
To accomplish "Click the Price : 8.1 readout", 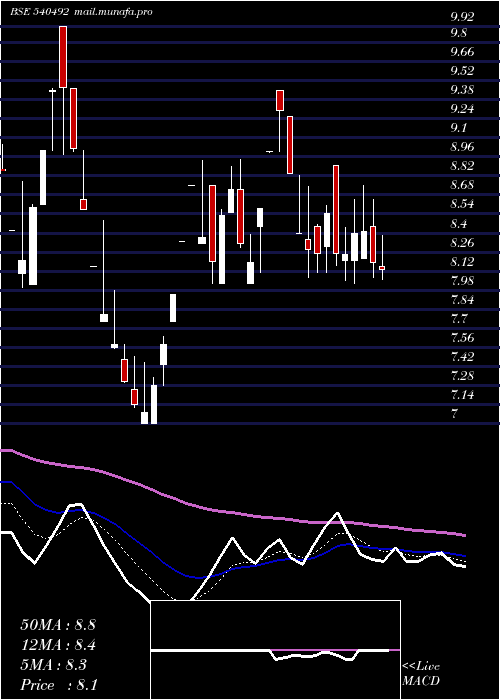I will [x=59, y=685].
